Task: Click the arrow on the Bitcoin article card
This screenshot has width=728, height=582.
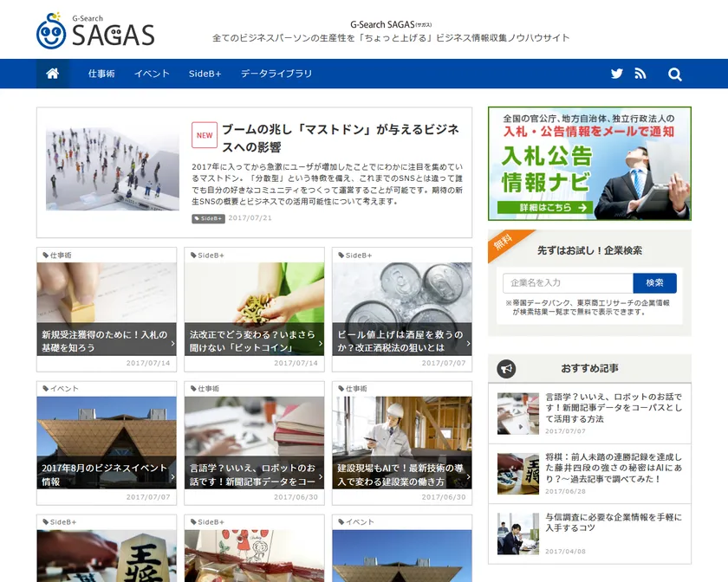Action: coord(320,341)
